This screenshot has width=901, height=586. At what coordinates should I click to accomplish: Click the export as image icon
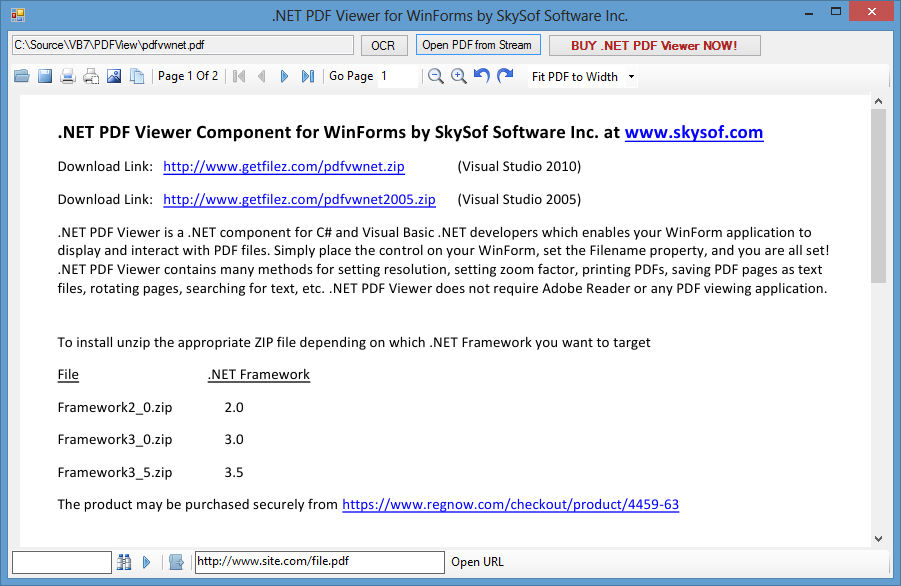[114, 76]
